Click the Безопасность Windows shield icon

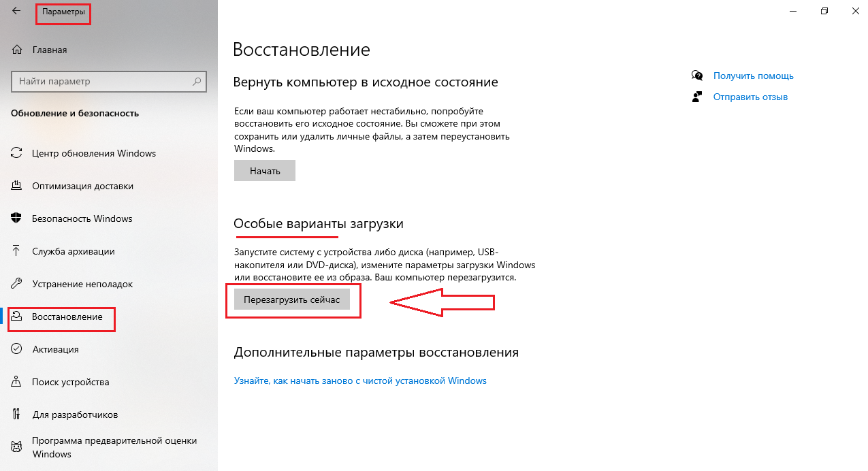click(x=17, y=218)
